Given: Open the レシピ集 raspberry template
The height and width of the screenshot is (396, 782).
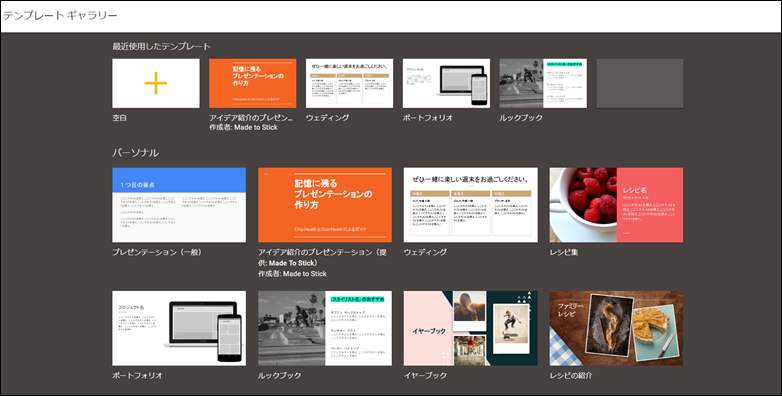Looking at the screenshot, I should coord(616,205).
